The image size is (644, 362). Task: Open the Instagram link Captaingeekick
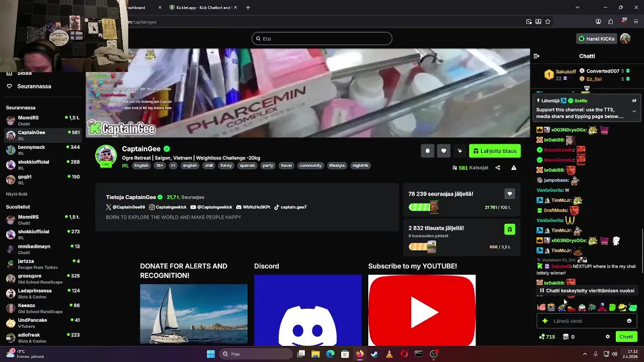[168, 207]
